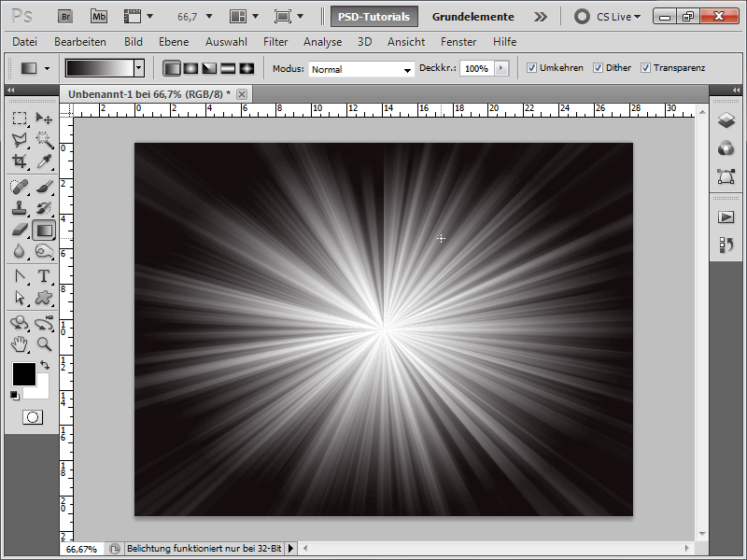This screenshot has height=560, width=747.
Task: Select the Magic Wand tool
Action: 44,139
